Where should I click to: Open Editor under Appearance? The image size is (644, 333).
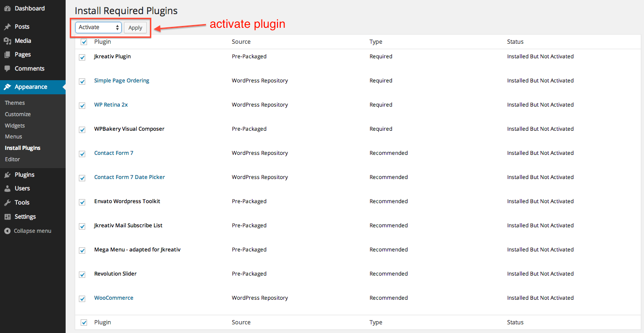coord(13,159)
